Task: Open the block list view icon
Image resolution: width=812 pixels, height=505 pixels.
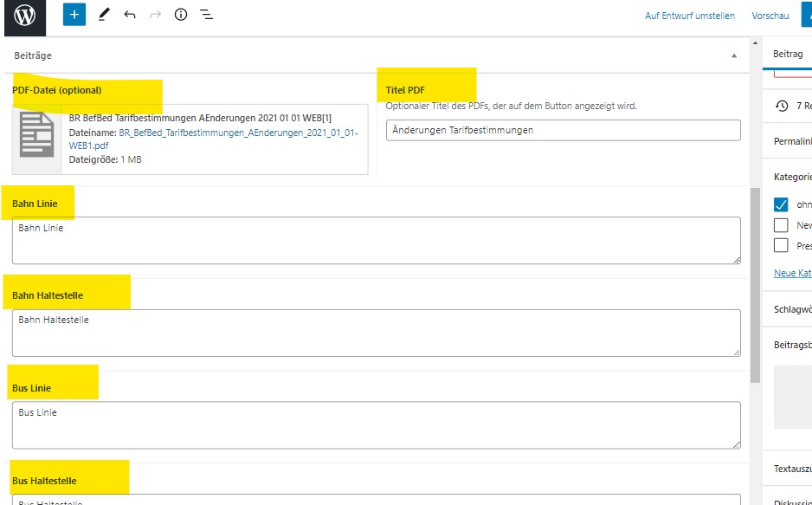Action: (x=207, y=15)
